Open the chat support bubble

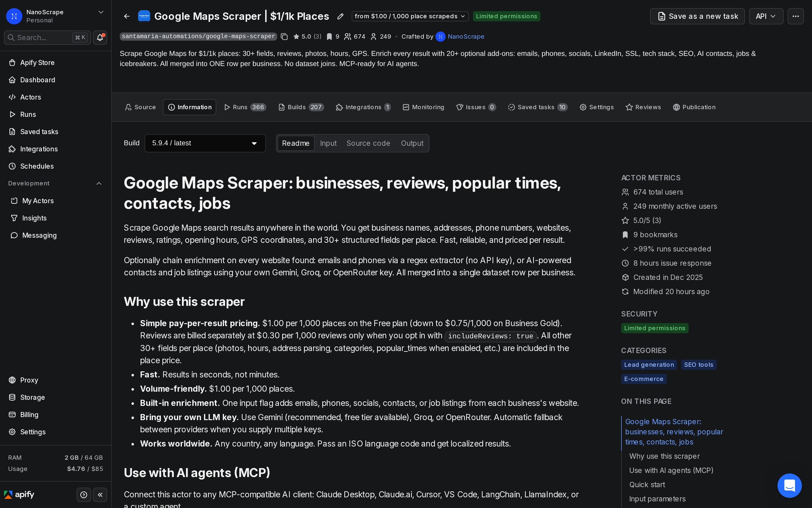(789, 485)
